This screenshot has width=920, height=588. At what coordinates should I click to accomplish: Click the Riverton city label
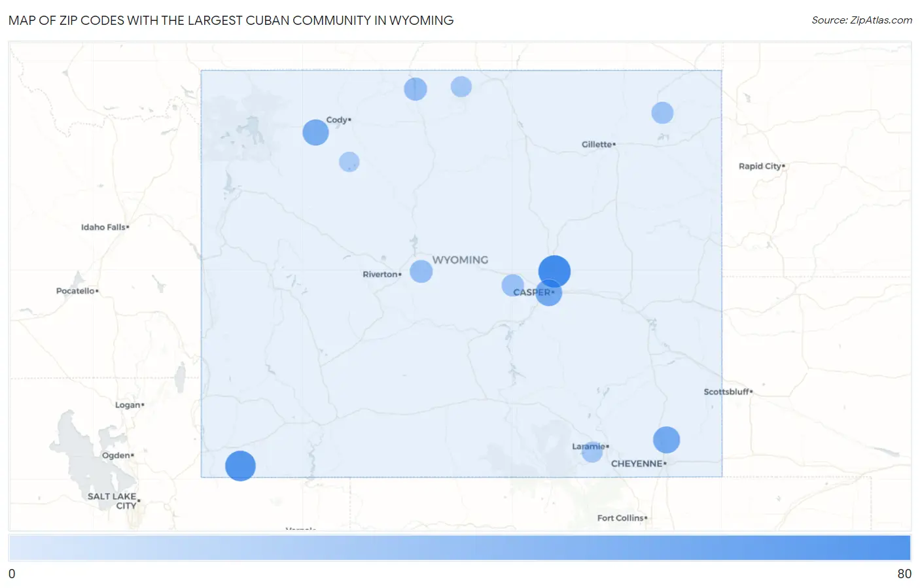tap(381, 274)
